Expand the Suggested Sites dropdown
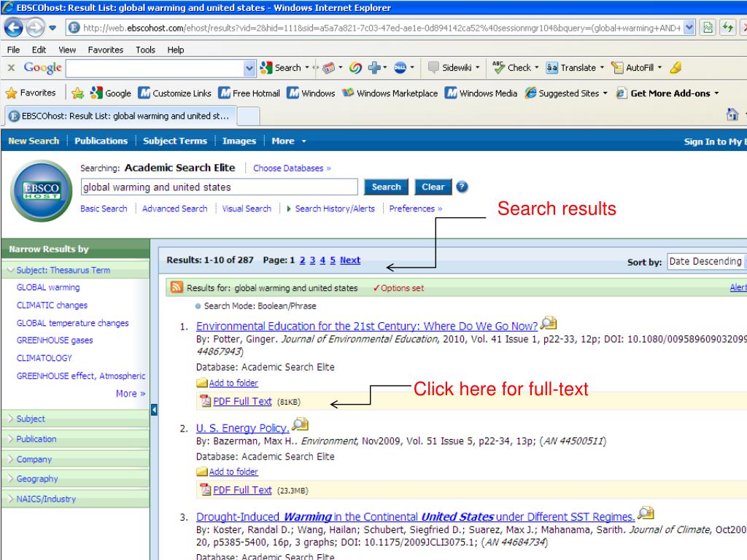The image size is (747, 560). pos(605,93)
